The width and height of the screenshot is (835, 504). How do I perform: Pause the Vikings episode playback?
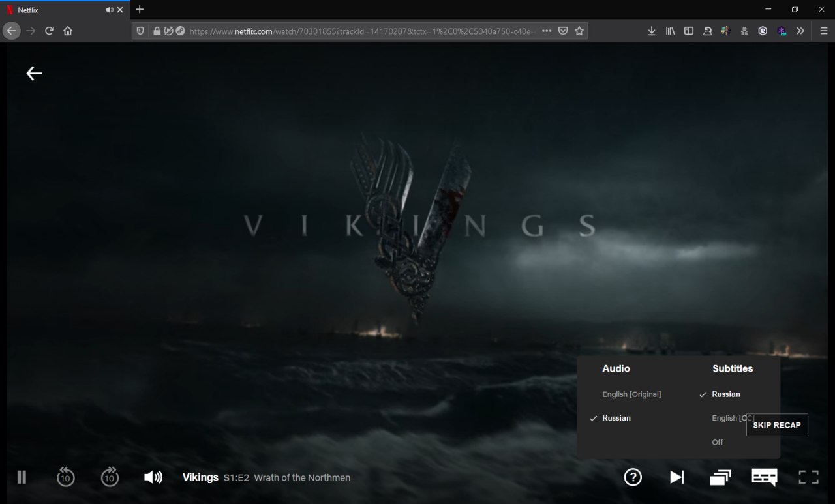coord(22,477)
